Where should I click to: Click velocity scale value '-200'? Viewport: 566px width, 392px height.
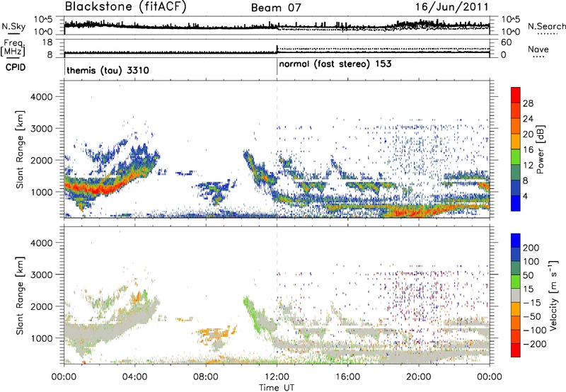click(535, 344)
